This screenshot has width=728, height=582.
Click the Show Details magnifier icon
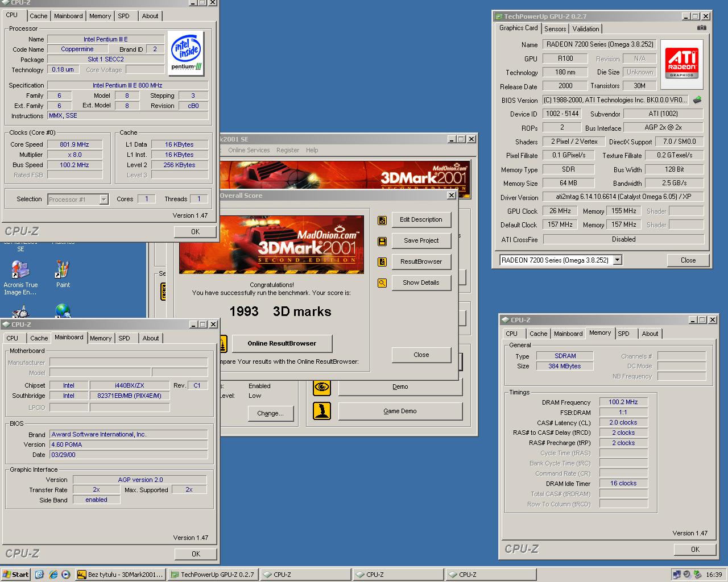click(382, 282)
